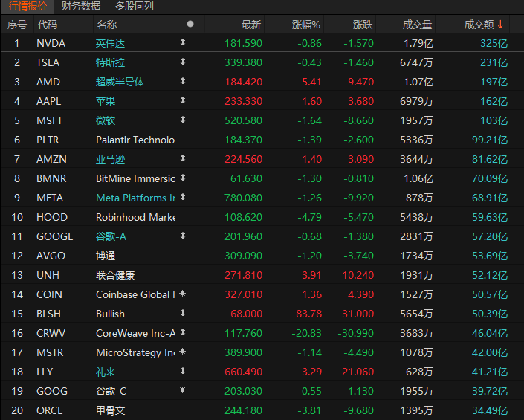The height and width of the screenshot is (420, 524).
Task: Click the asterisk icon in COIN row
Action: [x=182, y=294]
